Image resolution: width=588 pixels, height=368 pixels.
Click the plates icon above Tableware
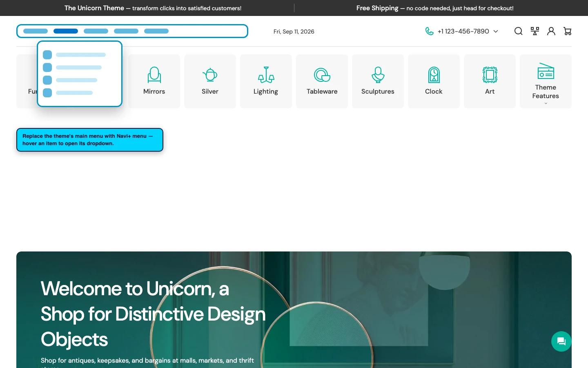(322, 75)
